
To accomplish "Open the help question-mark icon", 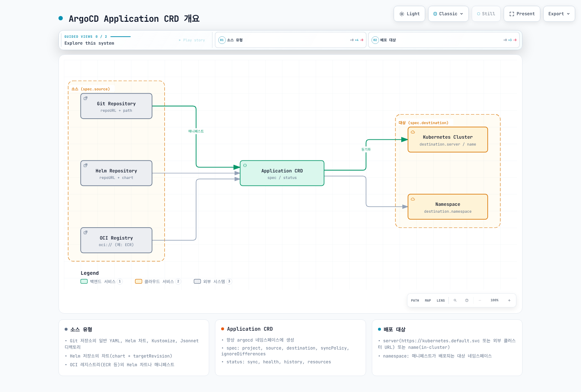I will click(467, 301).
